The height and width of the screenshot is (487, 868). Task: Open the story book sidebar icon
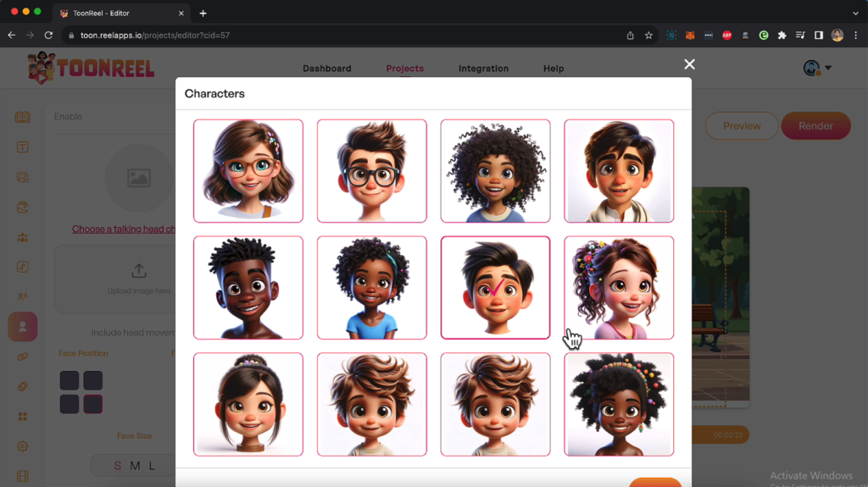pyautogui.click(x=23, y=118)
